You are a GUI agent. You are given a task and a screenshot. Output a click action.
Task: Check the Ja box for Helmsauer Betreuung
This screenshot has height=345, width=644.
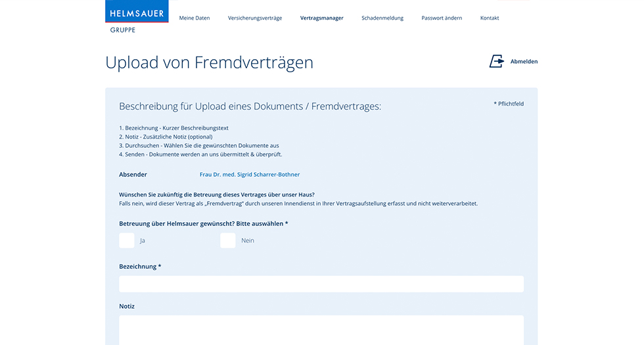[x=126, y=241]
